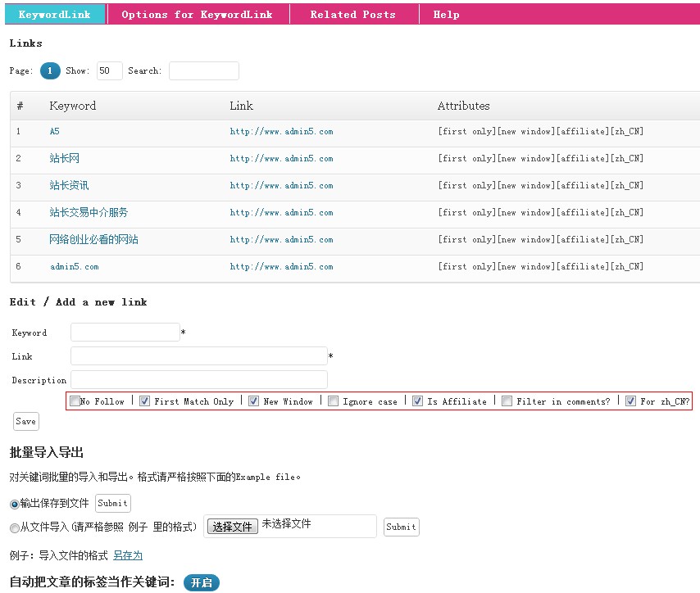Toggle Filter in comments checkbox
This screenshot has width=700, height=593.
[x=507, y=401]
